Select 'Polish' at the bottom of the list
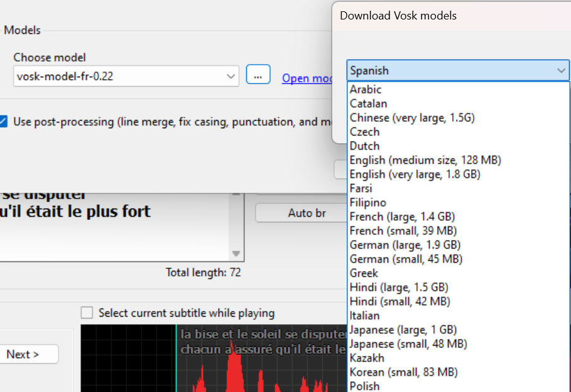The width and height of the screenshot is (571, 392). (364, 385)
